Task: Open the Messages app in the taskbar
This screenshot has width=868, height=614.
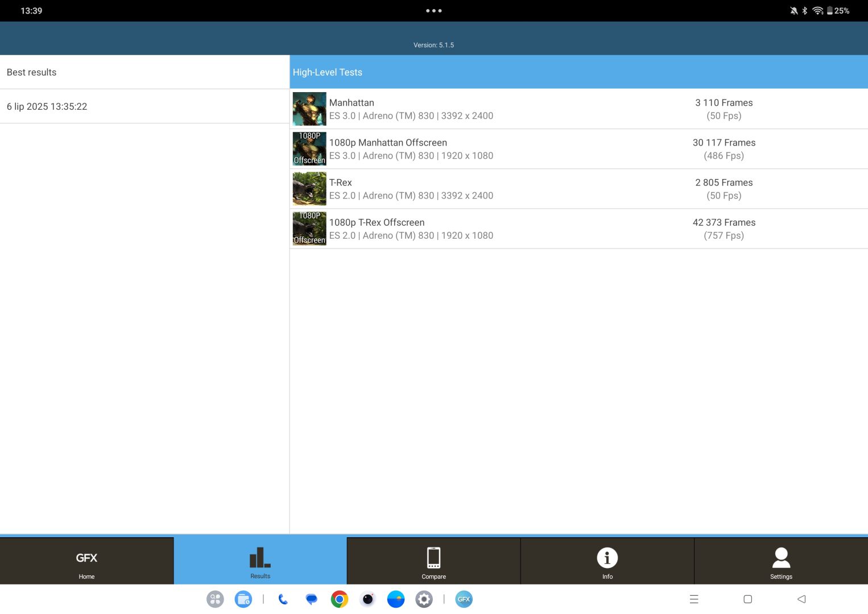Action: [x=311, y=599]
